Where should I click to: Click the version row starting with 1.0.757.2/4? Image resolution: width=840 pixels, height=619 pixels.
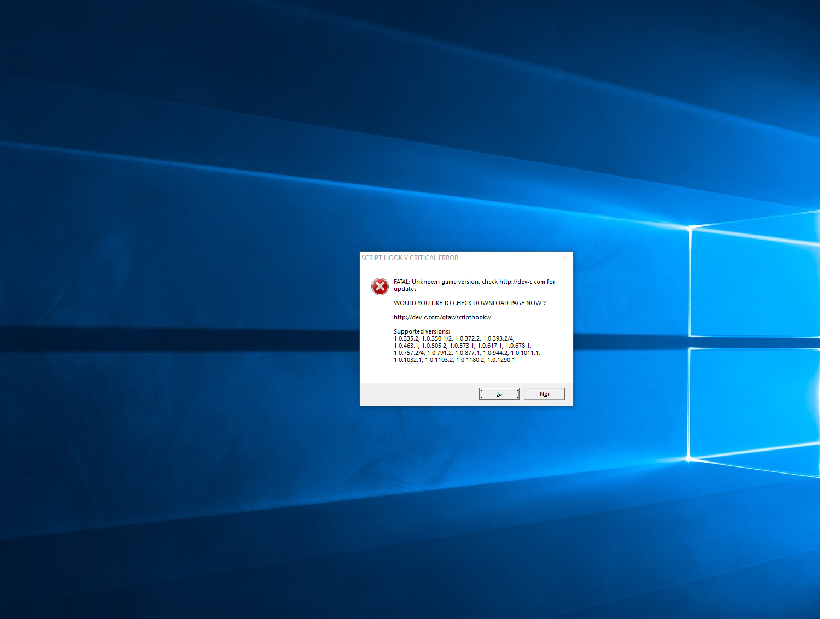coord(467,353)
